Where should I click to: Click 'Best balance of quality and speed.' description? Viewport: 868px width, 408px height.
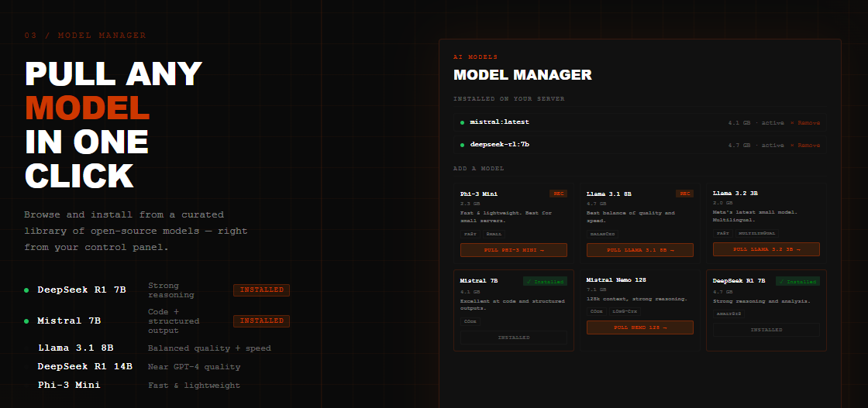(631, 217)
